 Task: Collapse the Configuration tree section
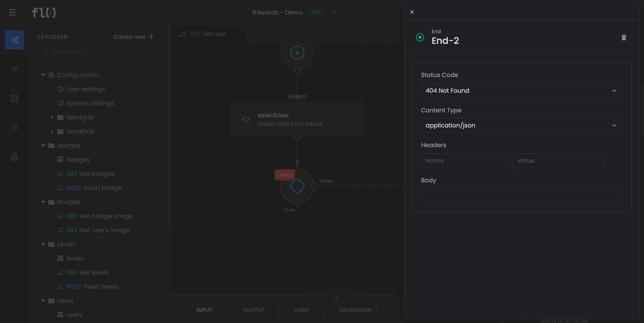click(x=43, y=75)
